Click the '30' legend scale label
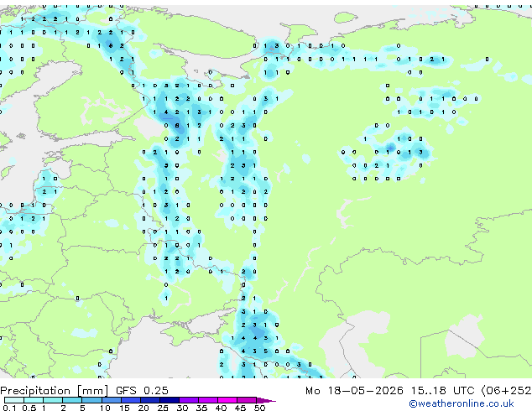532x411 pixels. pyautogui.click(x=182, y=408)
